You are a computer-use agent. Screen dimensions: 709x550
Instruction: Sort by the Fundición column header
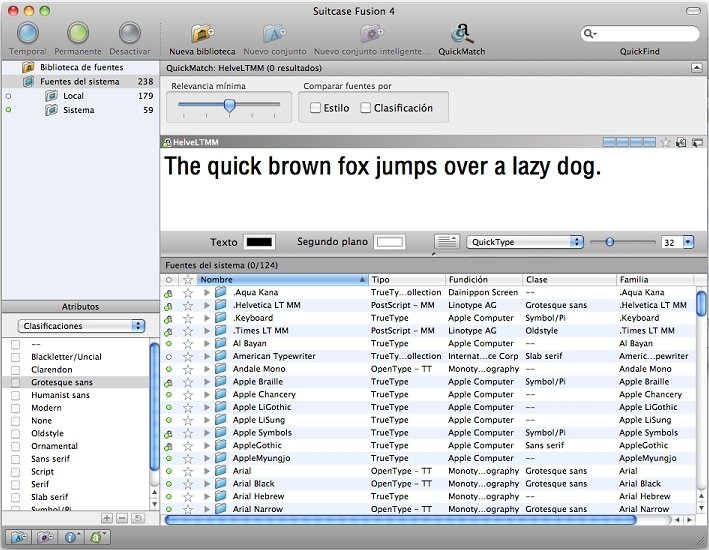[x=484, y=280]
